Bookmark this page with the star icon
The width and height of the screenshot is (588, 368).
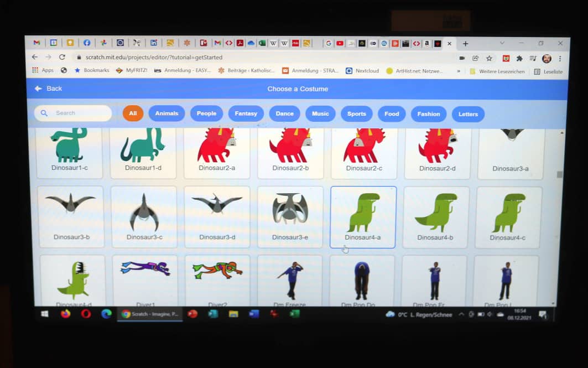[x=489, y=58]
